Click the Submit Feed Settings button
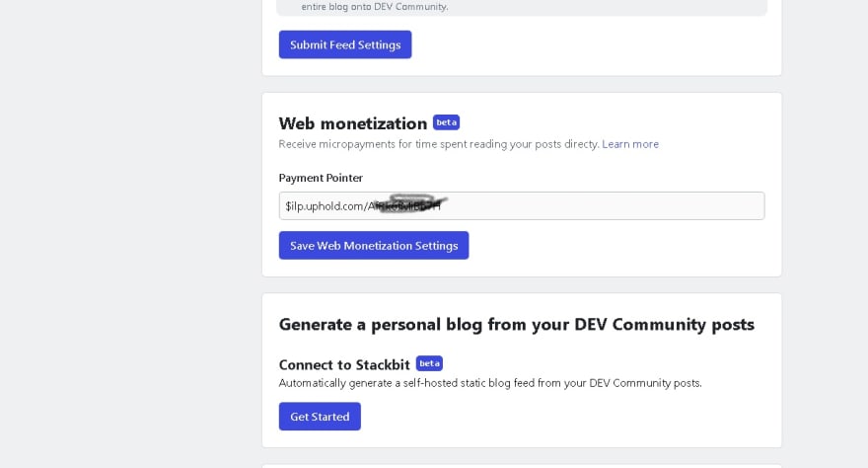868x468 pixels. coord(345,44)
